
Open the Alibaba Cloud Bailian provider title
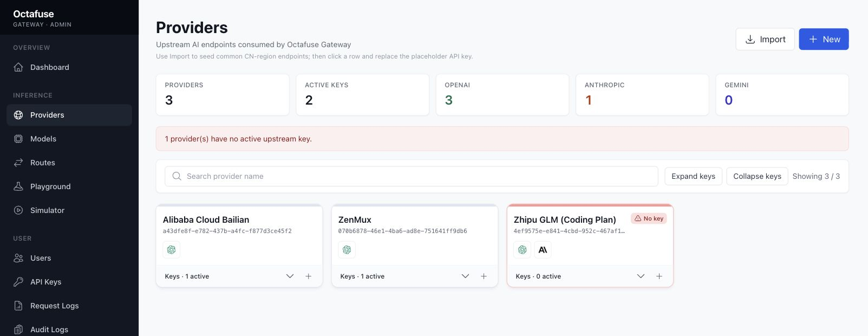206,219
